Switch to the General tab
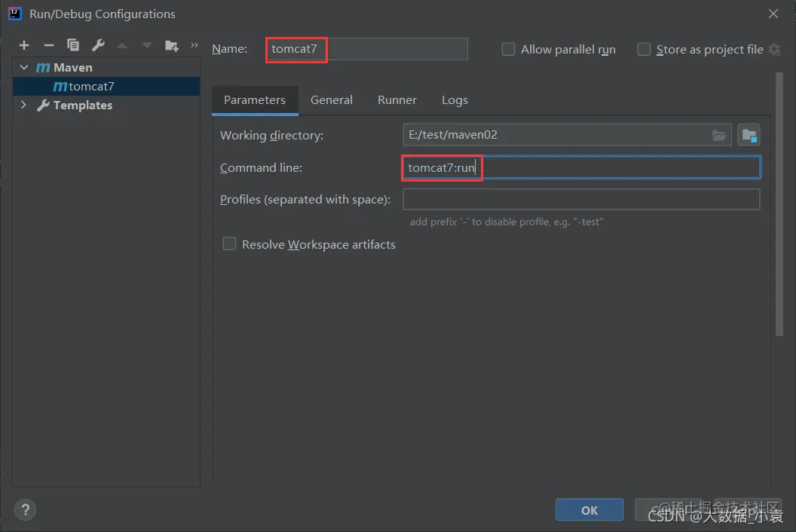 coord(332,100)
